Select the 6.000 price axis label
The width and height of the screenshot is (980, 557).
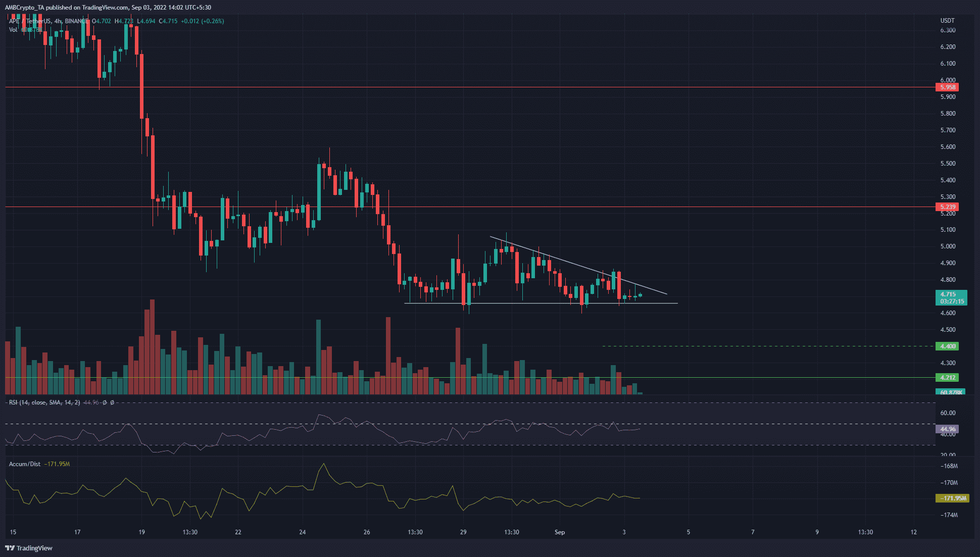tap(948, 80)
